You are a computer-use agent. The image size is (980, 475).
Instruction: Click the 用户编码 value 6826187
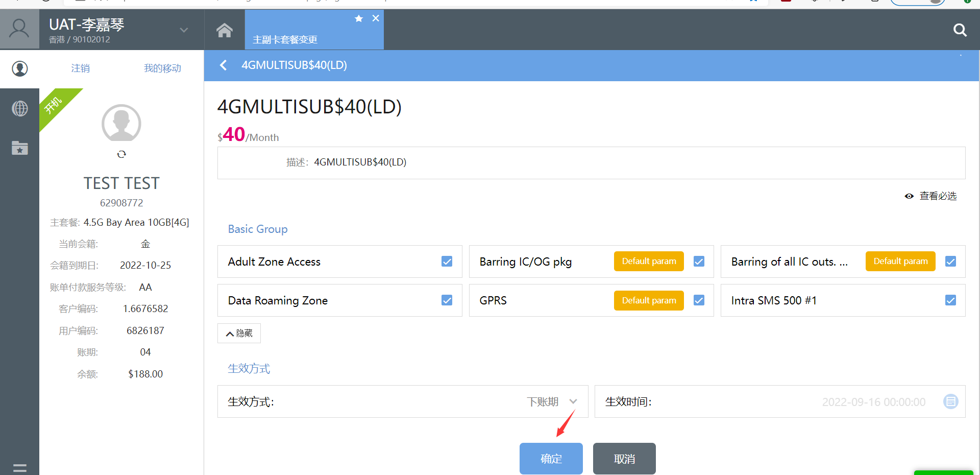click(145, 330)
